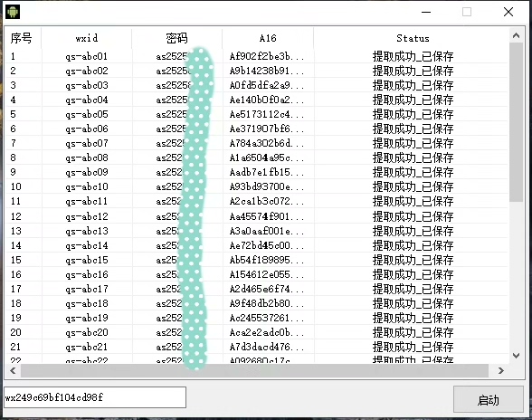
Task: Select wxid qs-abc13
Action: tap(87, 231)
